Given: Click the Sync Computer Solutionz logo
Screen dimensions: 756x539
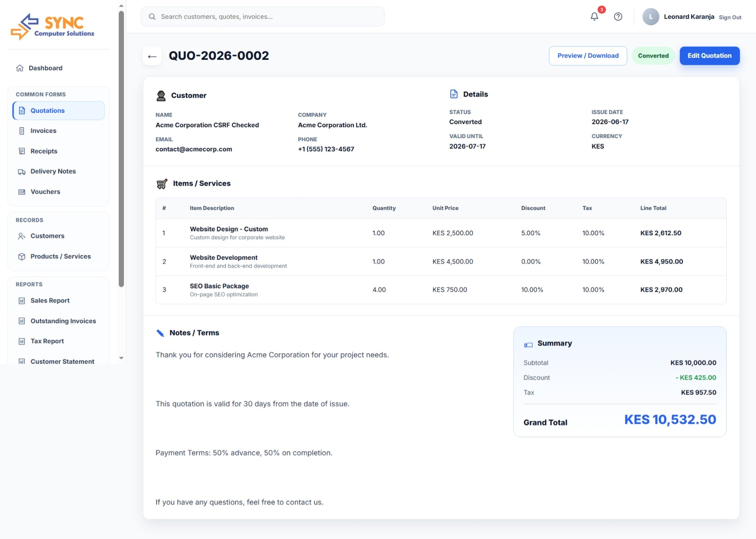Looking at the screenshot, I should point(52,26).
